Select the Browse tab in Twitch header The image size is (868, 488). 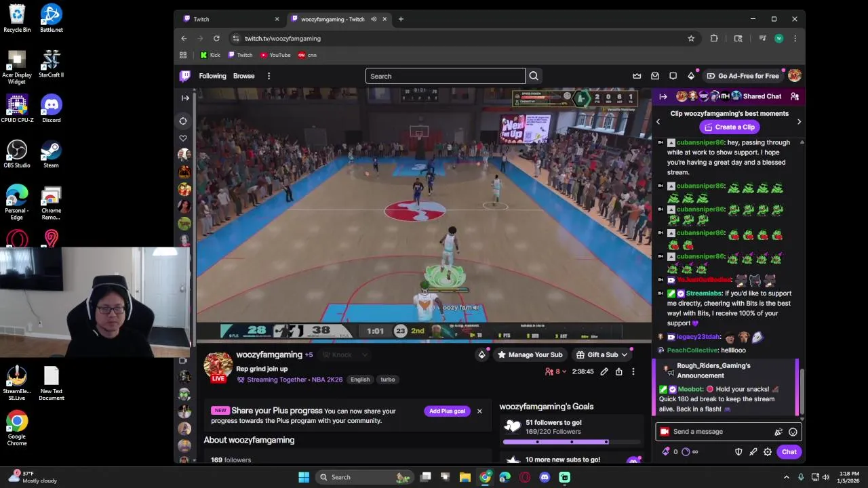click(x=244, y=76)
